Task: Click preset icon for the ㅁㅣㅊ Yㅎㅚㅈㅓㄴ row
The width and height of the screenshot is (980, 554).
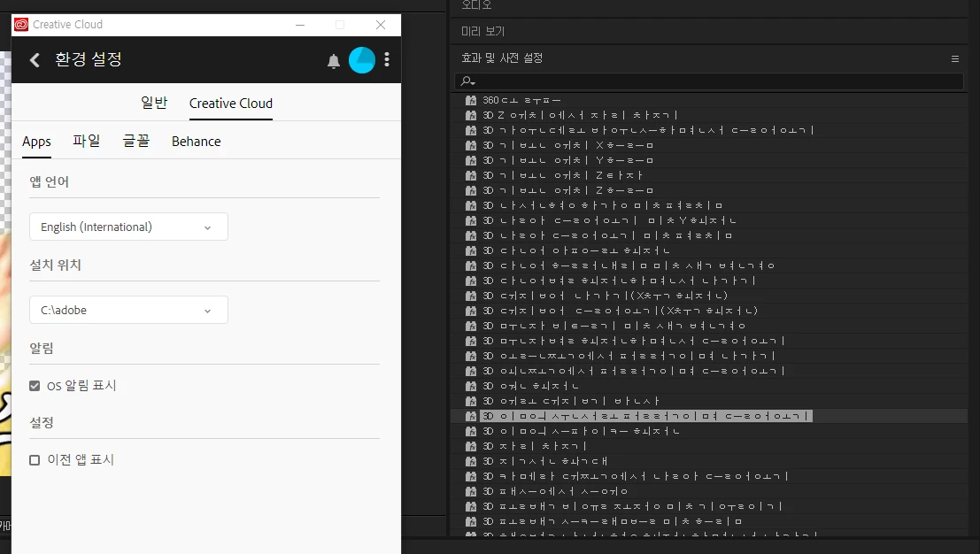Action: point(471,220)
